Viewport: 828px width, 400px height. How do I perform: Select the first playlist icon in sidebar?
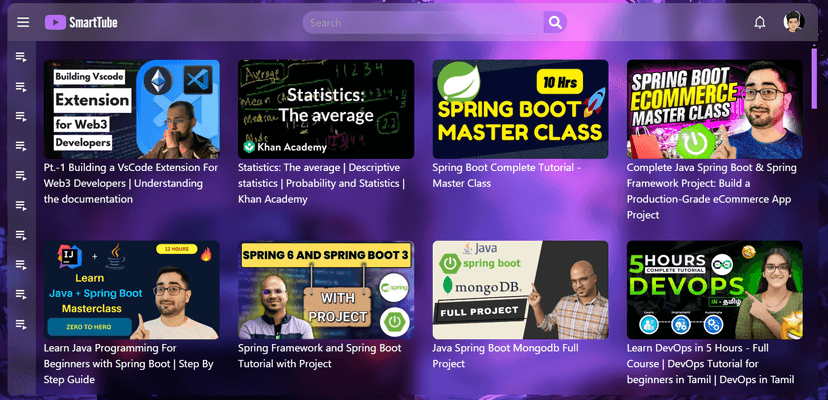click(21, 57)
